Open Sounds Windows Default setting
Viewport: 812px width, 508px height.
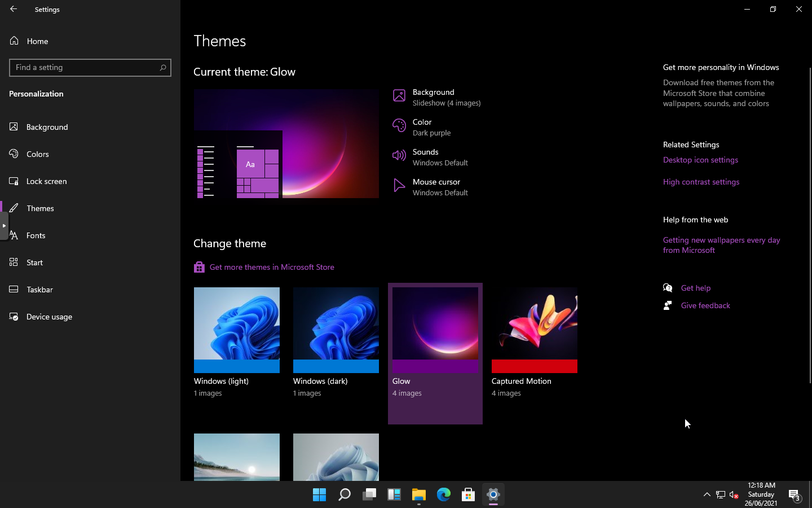coord(430,157)
